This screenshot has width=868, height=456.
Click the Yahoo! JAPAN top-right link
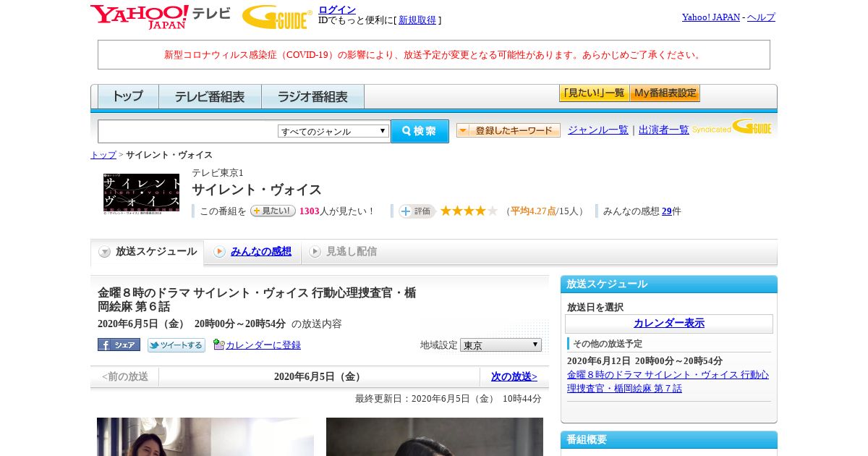[711, 17]
